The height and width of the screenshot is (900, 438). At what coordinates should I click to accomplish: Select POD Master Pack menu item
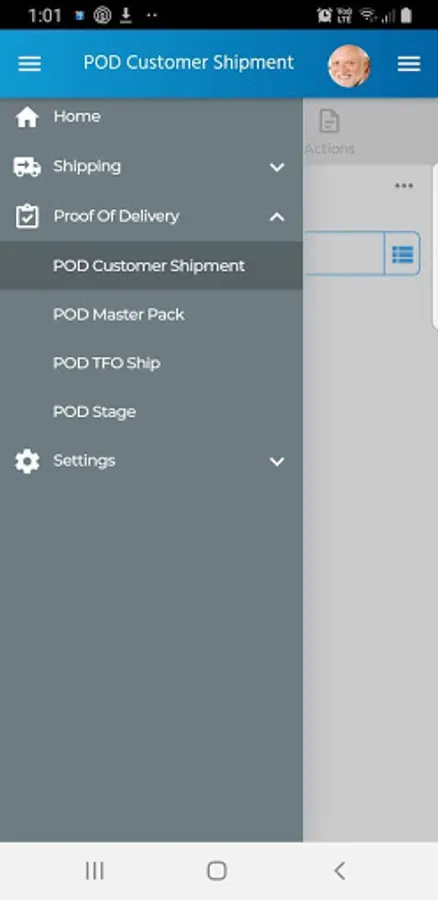click(x=151, y=315)
